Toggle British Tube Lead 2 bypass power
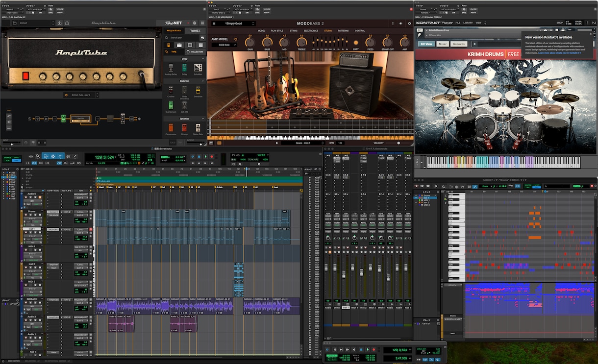The height and width of the screenshot is (364, 598). 66,95
